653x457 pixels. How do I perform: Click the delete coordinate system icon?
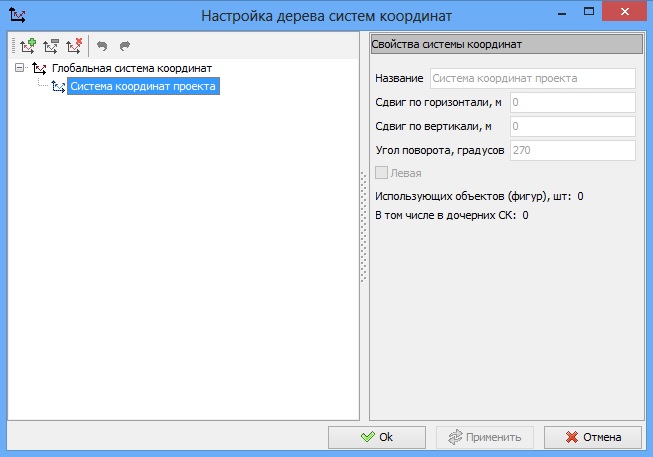(x=73, y=46)
